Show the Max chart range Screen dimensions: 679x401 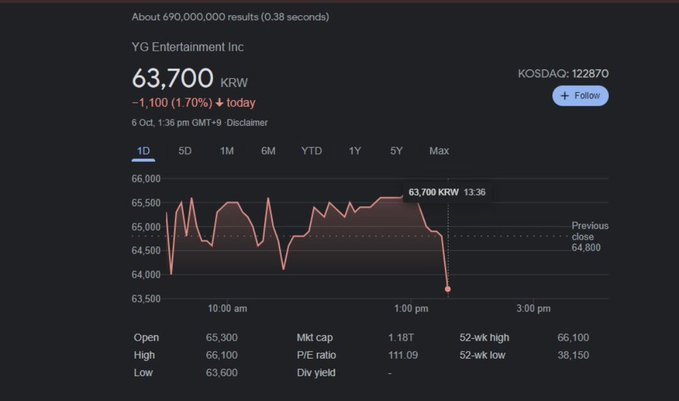tap(439, 151)
